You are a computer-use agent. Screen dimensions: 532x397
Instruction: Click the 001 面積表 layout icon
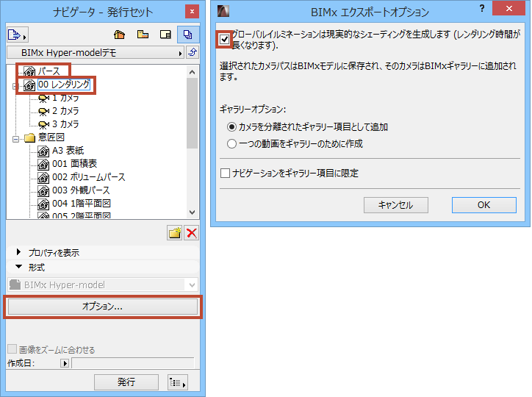click(x=43, y=164)
